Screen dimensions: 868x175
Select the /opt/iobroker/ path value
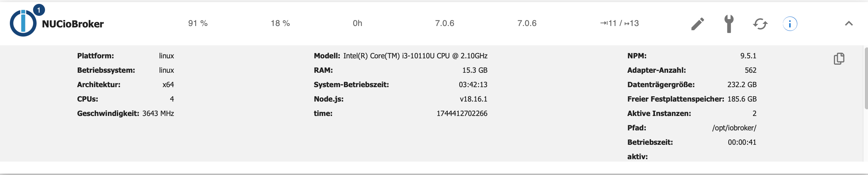click(x=734, y=128)
